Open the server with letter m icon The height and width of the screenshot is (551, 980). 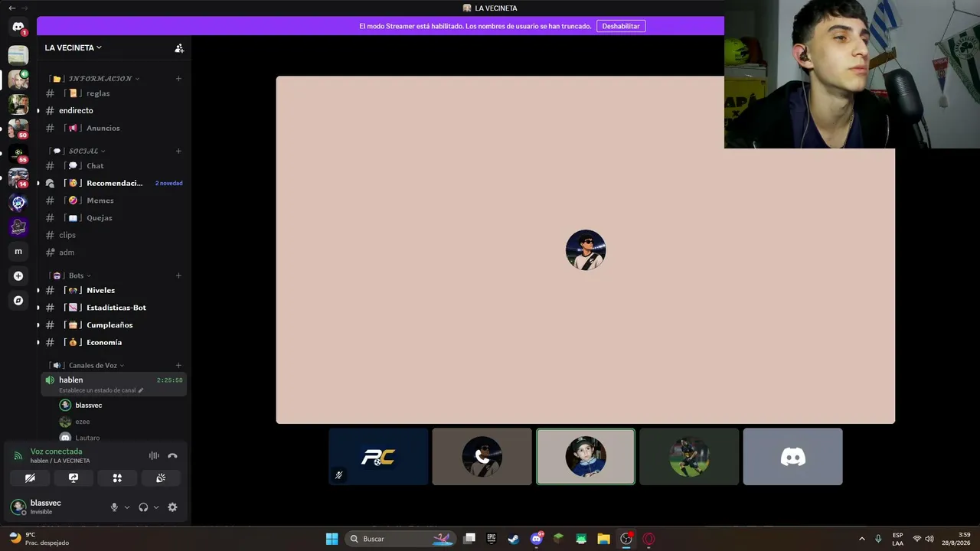coord(18,252)
